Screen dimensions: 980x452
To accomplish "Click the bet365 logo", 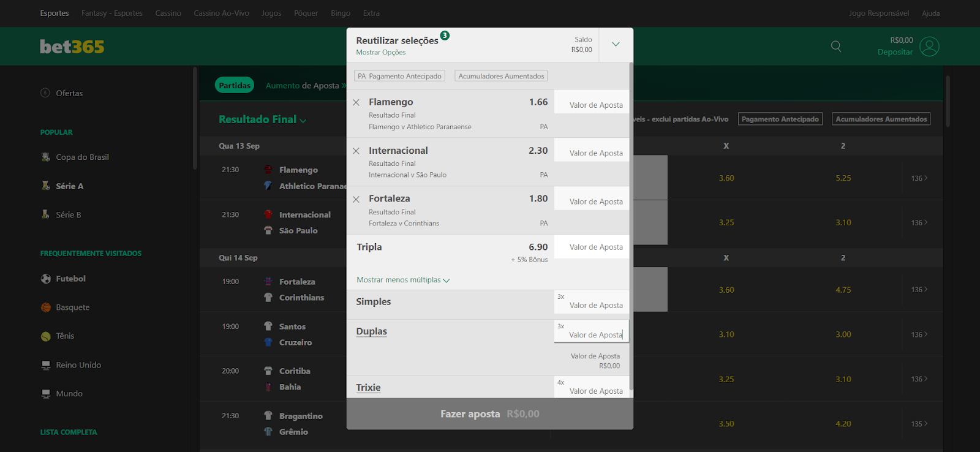I will click(72, 47).
